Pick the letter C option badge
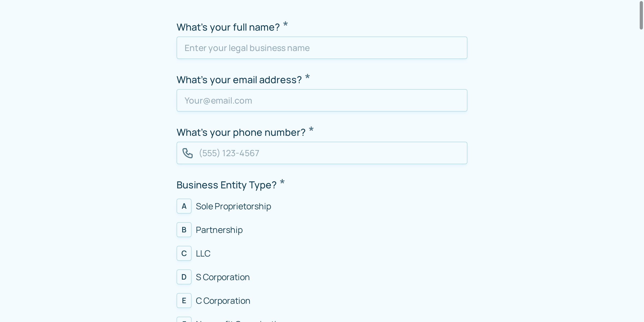 pyautogui.click(x=184, y=253)
